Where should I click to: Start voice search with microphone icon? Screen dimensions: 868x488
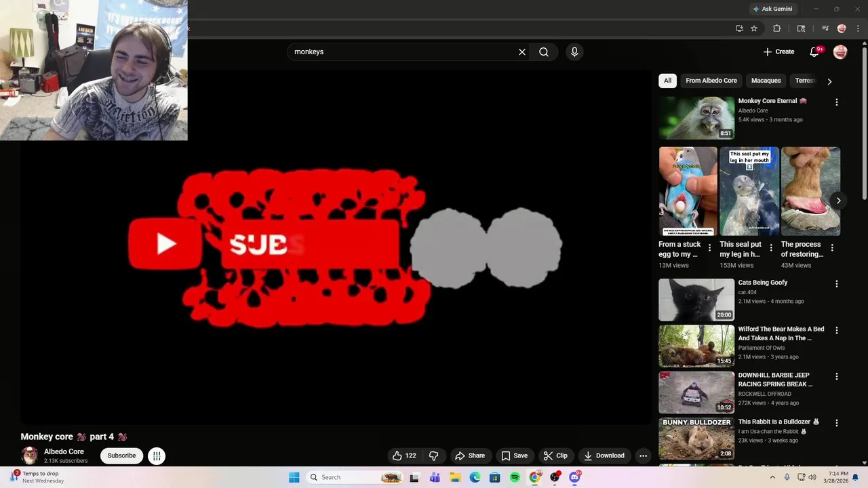(x=574, y=52)
